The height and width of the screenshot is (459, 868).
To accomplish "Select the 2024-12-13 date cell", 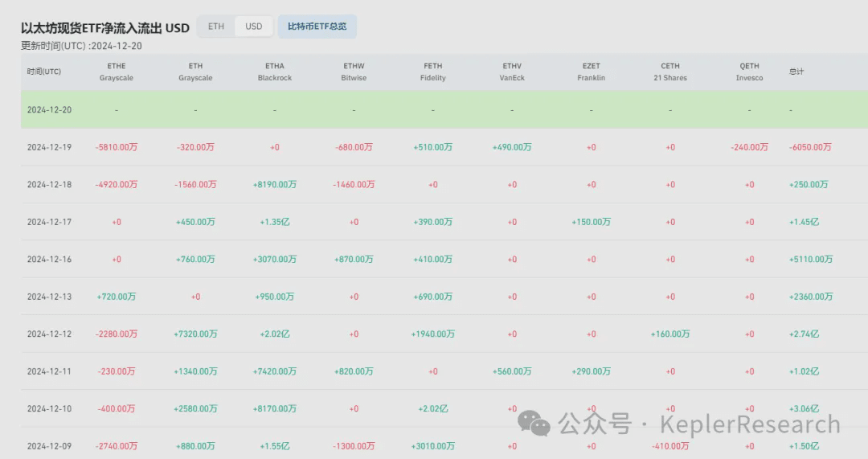I will (x=49, y=297).
